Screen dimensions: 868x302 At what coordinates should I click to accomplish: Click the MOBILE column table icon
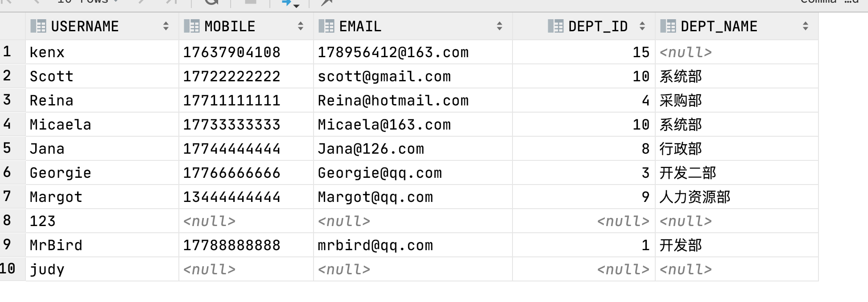click(x=192, y=26)
